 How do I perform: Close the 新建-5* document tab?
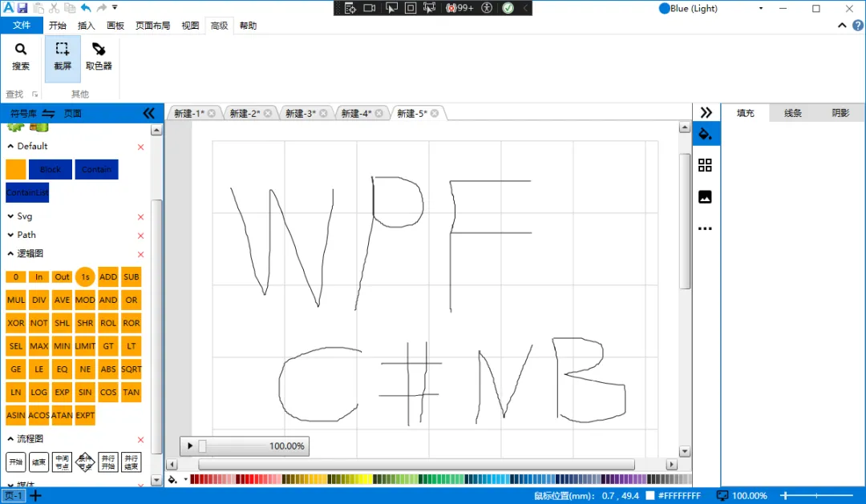tap(435, 112)
